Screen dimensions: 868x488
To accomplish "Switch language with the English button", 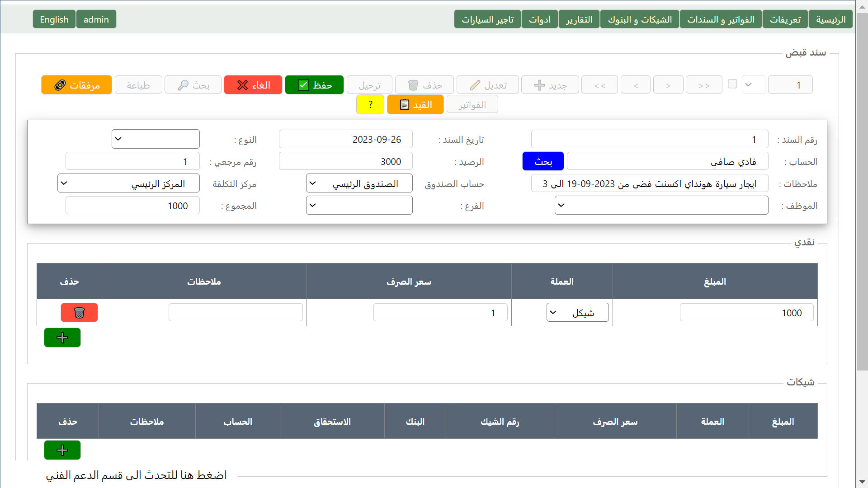I will tap(54, 19).
